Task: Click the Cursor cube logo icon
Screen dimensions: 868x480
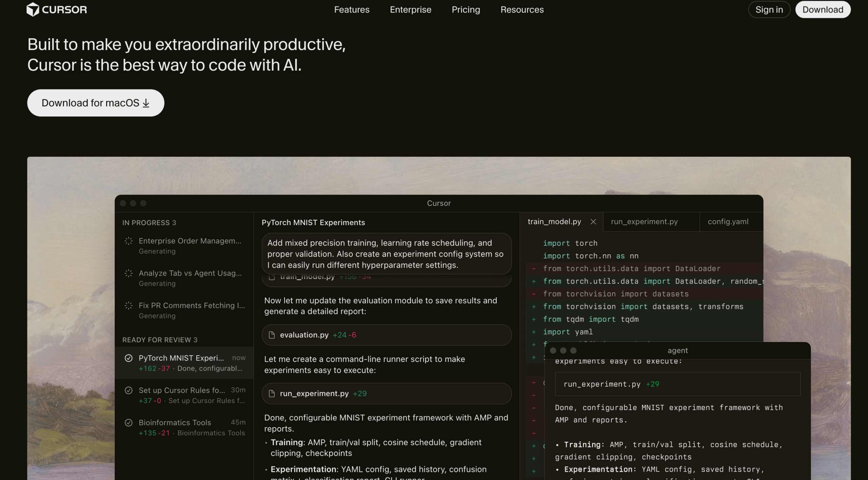Action: 33,9
